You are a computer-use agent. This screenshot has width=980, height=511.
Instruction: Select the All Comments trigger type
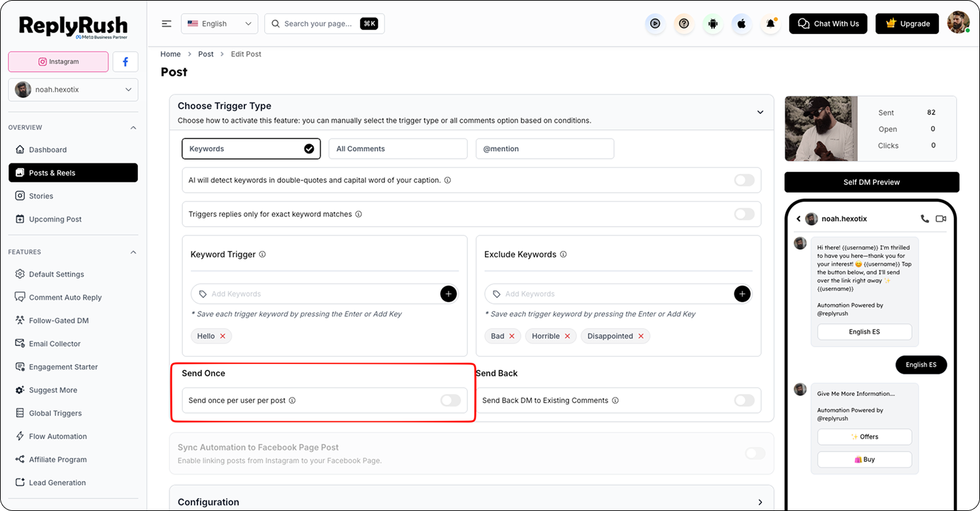398,149
